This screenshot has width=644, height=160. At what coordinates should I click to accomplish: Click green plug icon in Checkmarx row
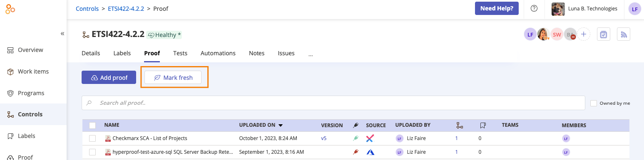tap(356, 138)
